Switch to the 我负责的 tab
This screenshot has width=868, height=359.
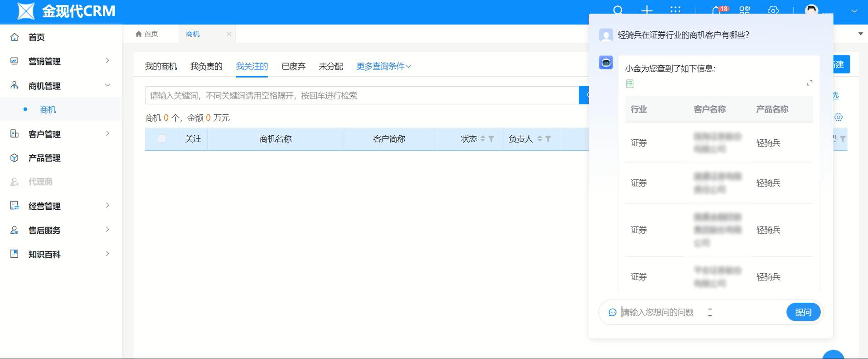point(206,66)
